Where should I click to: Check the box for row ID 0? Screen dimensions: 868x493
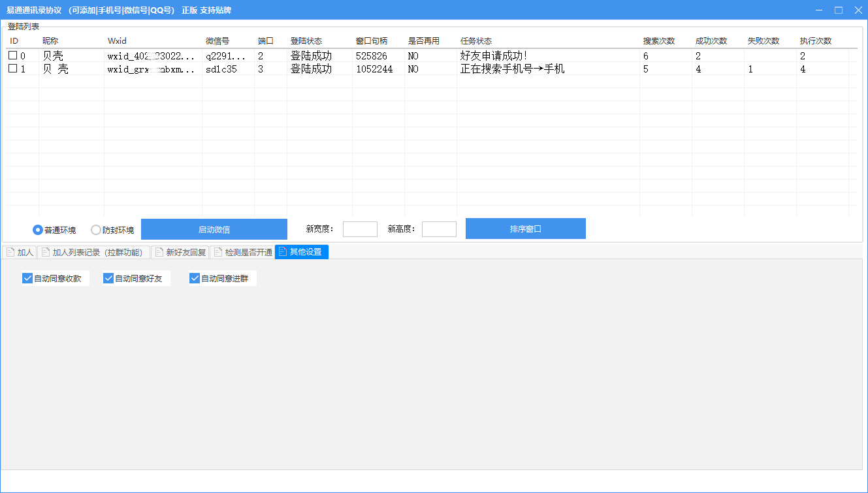click(12, 56)
